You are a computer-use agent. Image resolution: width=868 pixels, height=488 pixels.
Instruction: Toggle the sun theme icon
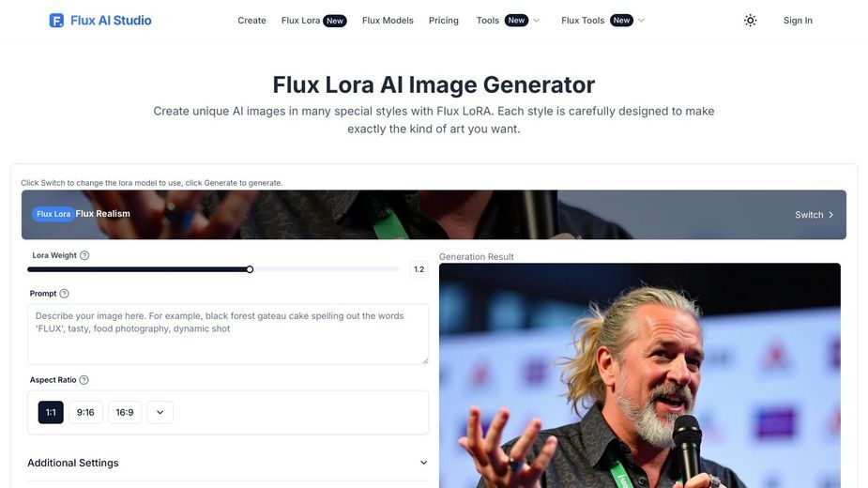pyautogui.click(x=750, y=21)
